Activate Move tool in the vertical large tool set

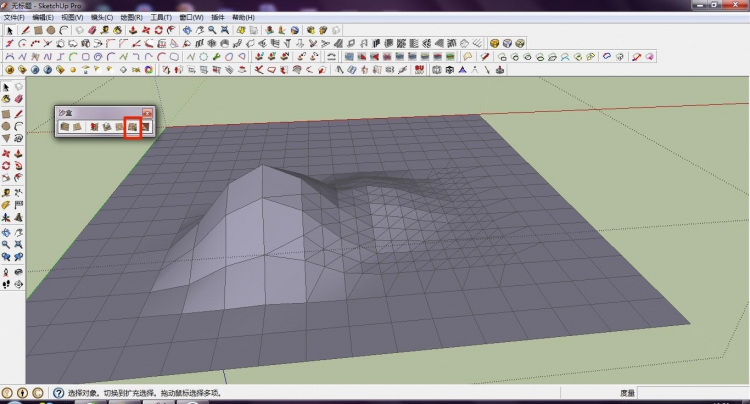[x=6, y=153]
